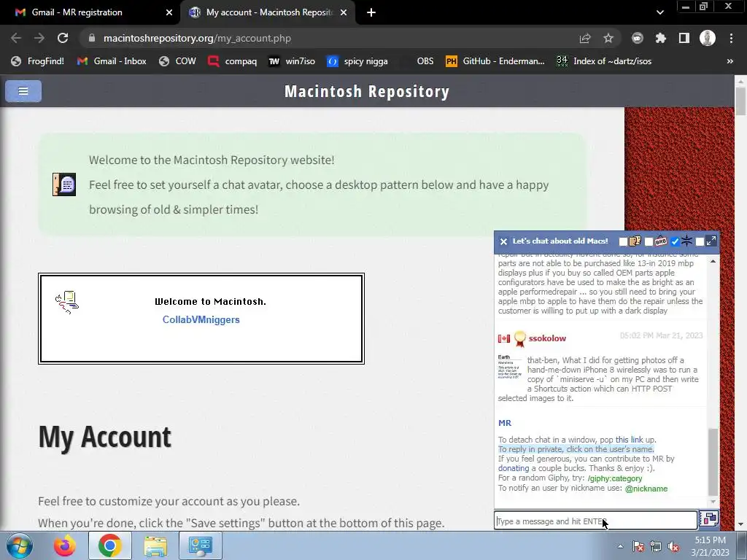Click the chat scrollbar down arrow
This screenshot has width=747, height=560.
[713, 502]
